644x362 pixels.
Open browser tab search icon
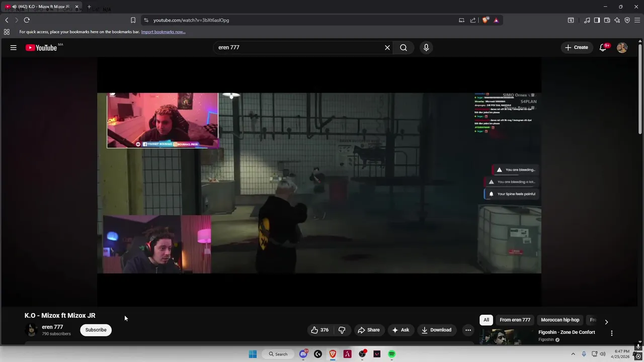tap(571, 20)
